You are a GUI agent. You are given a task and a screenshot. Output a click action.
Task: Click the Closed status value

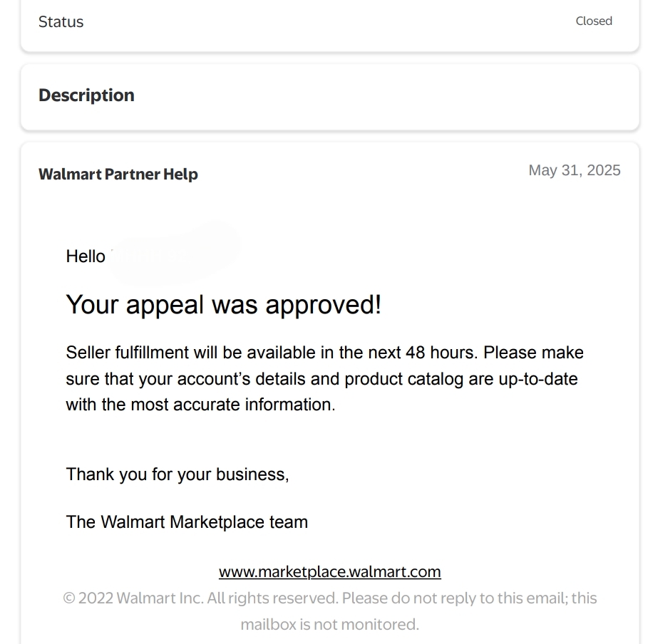point(594,21)
